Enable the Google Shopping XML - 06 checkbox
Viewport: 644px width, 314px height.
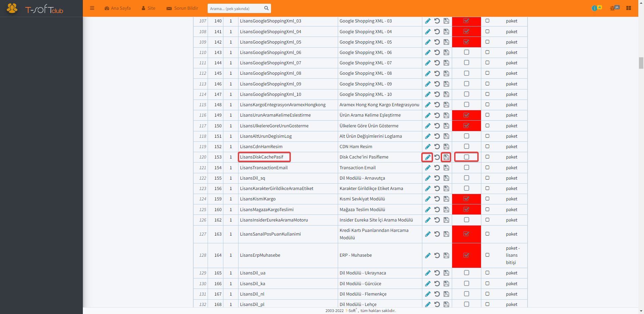coord(467,52)
